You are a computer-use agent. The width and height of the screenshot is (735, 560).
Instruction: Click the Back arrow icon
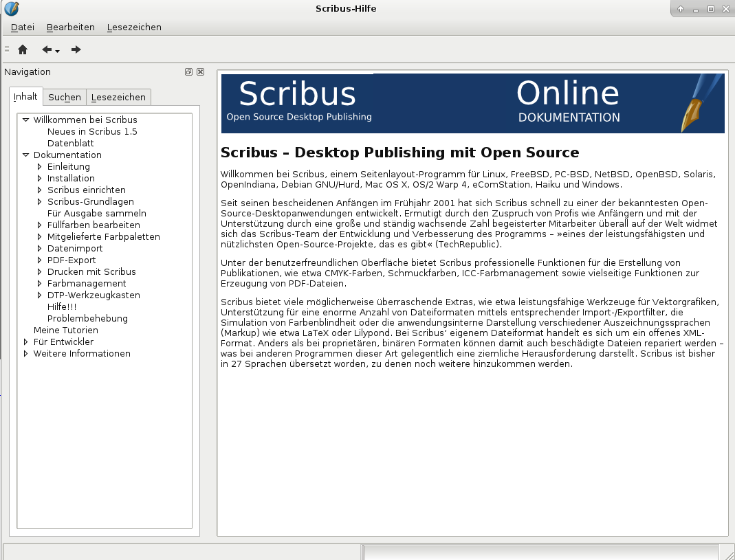(47, 49)
